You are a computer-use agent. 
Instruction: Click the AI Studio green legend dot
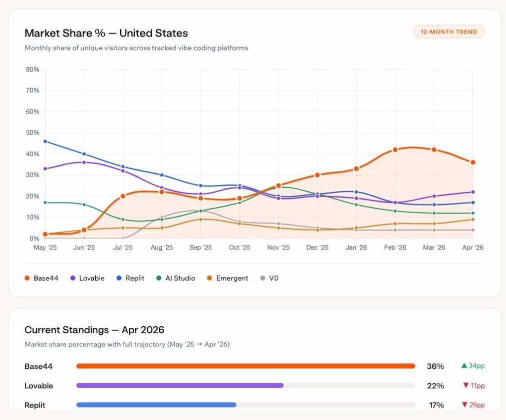point(159,278)
